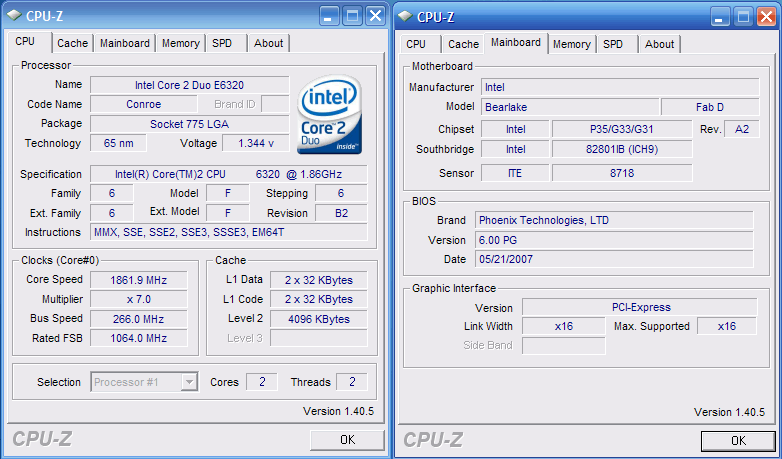The height and width of the screenshot is (459, 782).
Task: Click the Code Name value 'Conroe'
Action: coord(144,104)
